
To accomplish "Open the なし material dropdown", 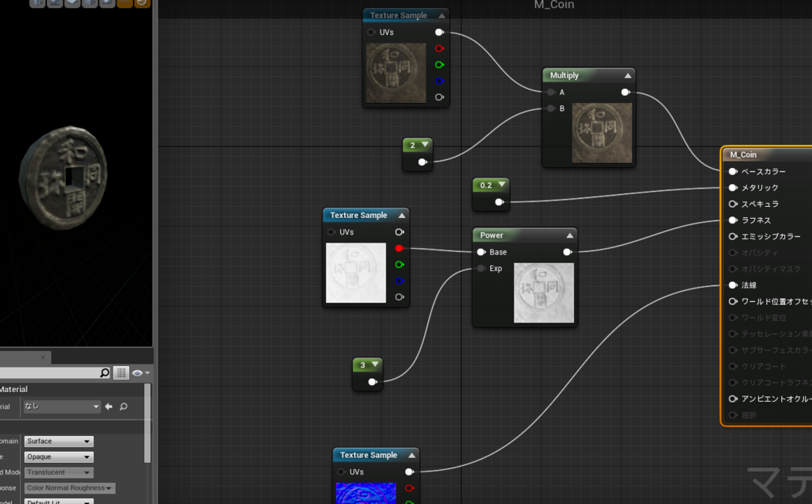I will (x=62, y=407).
